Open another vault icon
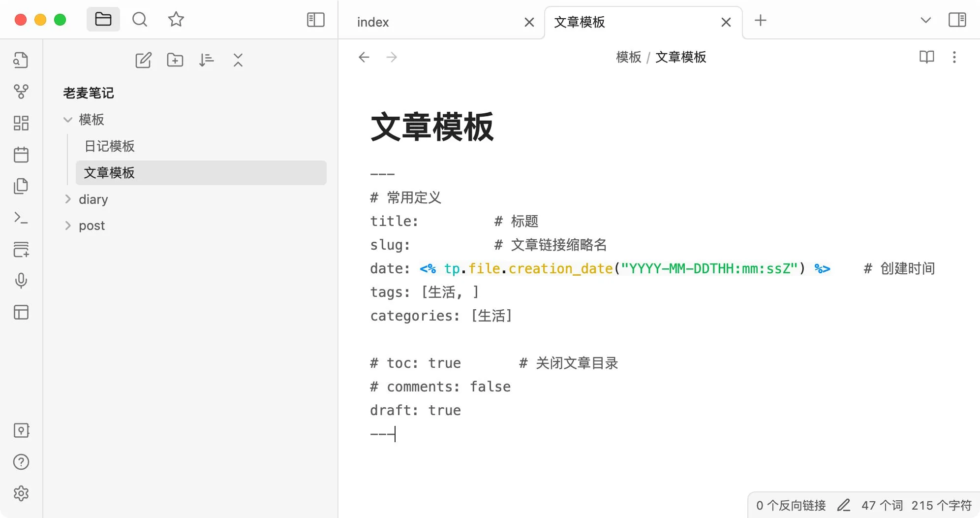Viewport: 980px width, 518px height. click(21, 430)
